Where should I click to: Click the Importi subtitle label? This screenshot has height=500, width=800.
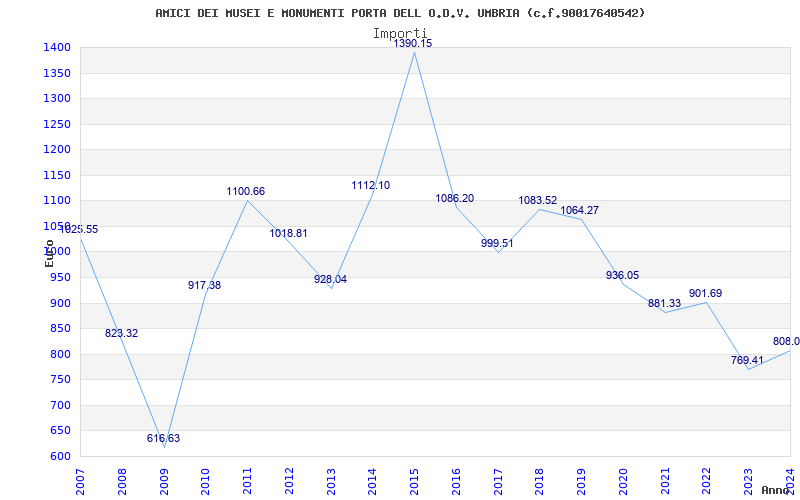coord(399,33)
